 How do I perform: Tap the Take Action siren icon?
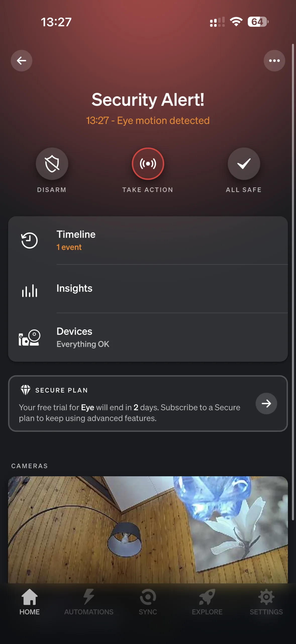(148, 164)
